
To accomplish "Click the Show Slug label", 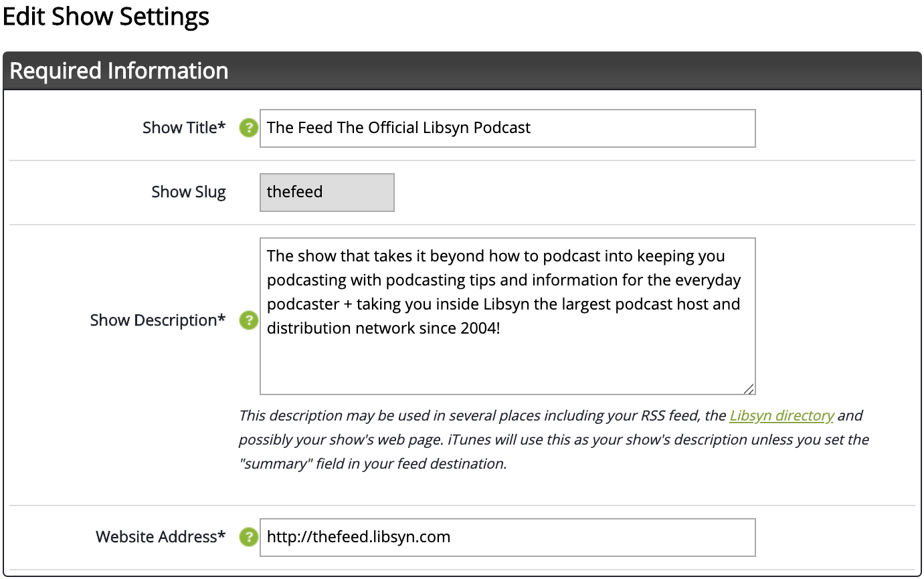I will click(189, 192).
